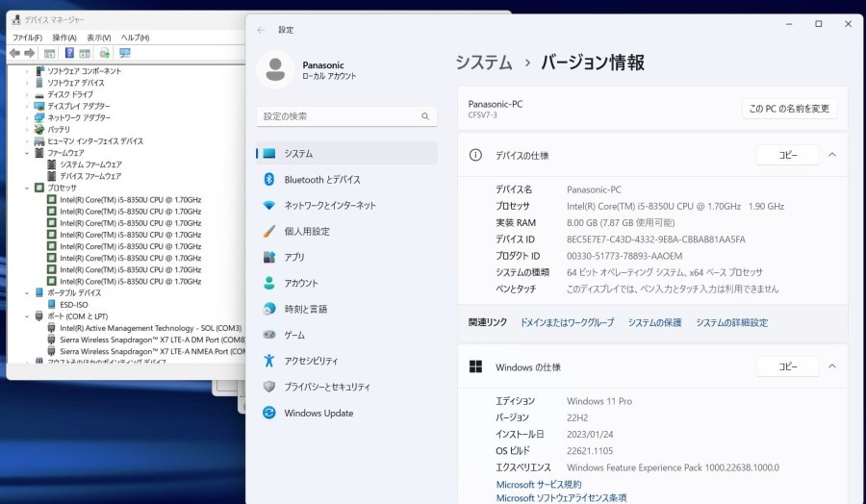Open 操作(A) menu in Device Manager
The image size is (866, 504).
64,38
